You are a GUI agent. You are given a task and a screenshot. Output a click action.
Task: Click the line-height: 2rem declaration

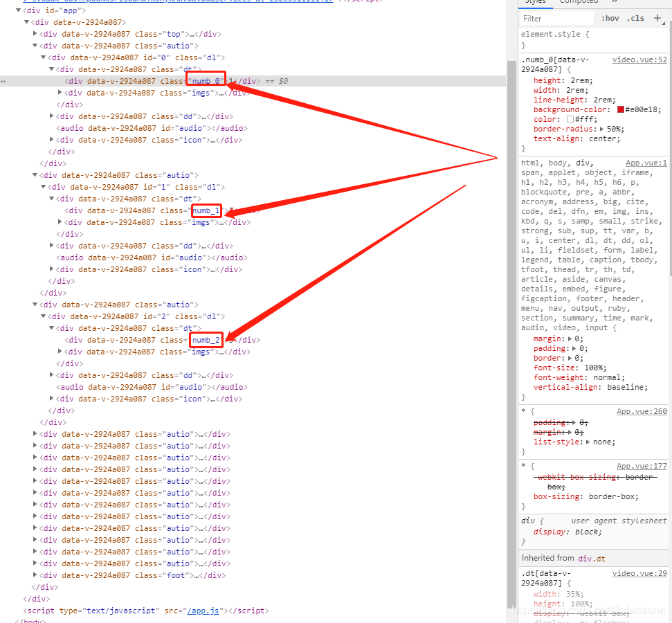pyautogui.click(x=574, y=100)
